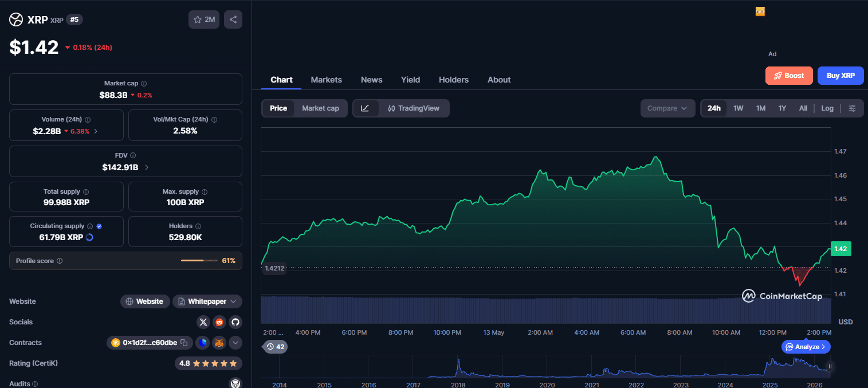The image size is (868, 388).
Task: Expand Volume (24h) details arrow
Action: tap(95, 131)
